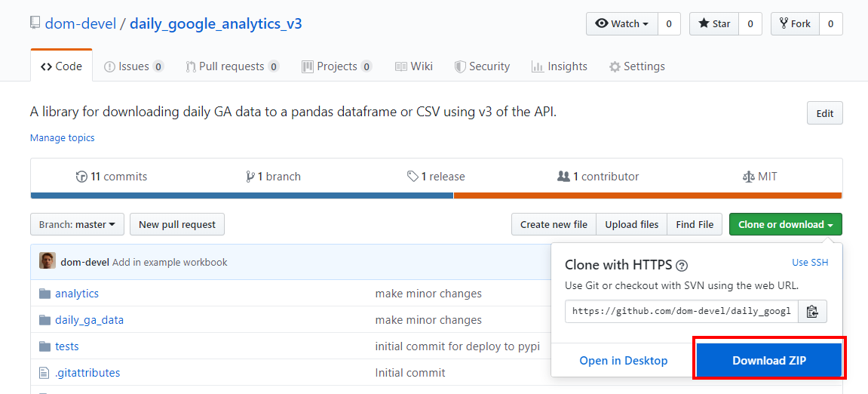Open the daily_ga_data folder
The image size is (868, 394).
click(89, 320)
